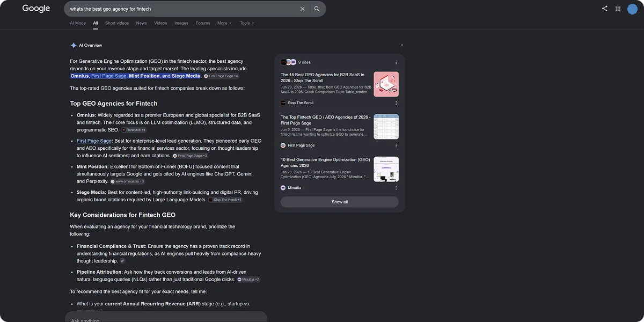This screenshot has width=644, height=322.
Task: Click the stacked site icons beside 9 sites
Action: pos(288,62)
